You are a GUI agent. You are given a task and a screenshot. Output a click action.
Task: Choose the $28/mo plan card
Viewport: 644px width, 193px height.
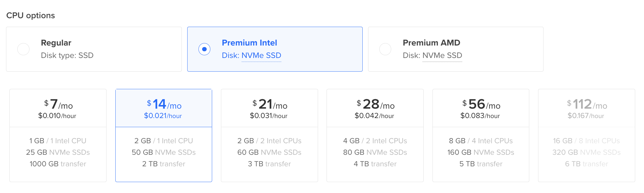(x=375, y=135)
